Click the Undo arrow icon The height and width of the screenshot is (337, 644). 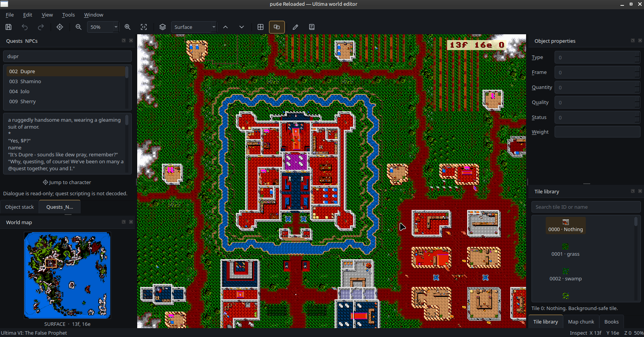click(25, 27)
